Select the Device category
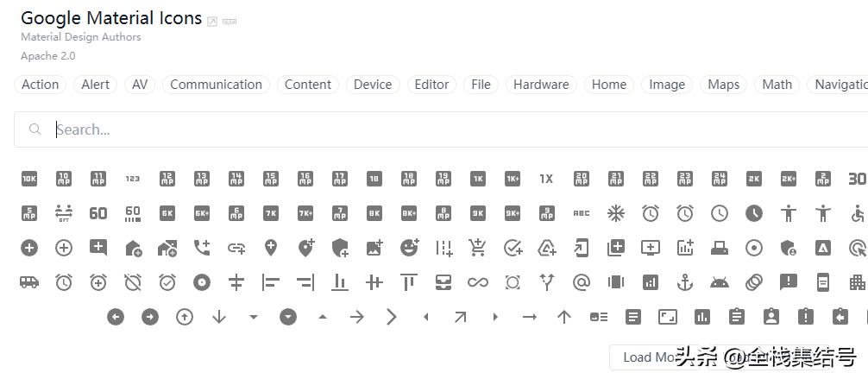Image resolution: width=868 pixels, height=379 pixels. (x=373, y=85)
